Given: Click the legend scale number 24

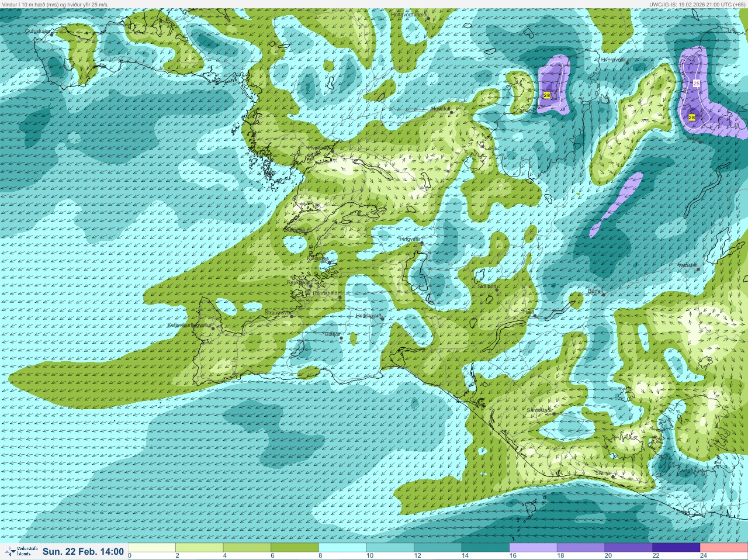Looking at the screenshot, I should [x=704, y=556].
